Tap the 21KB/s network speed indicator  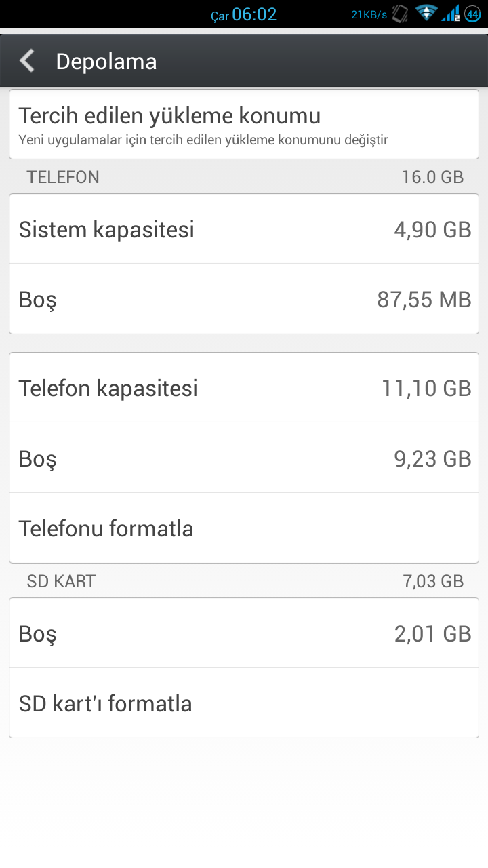tap(369, 14)
